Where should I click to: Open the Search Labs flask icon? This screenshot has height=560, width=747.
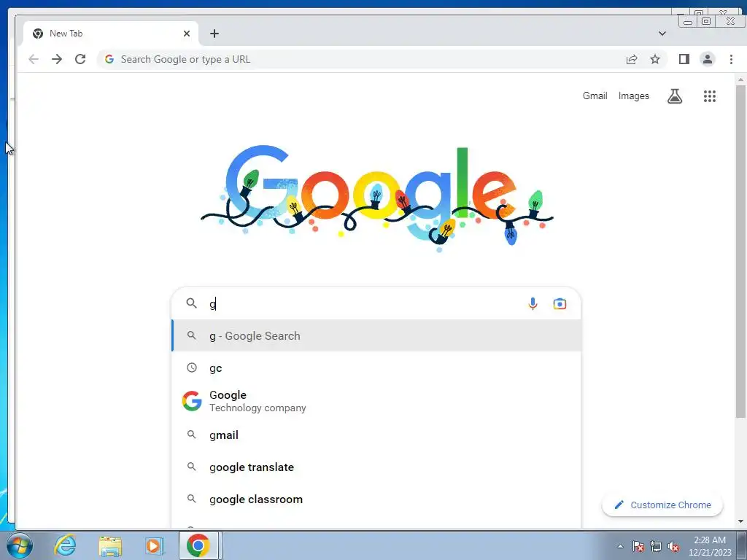coord(675,96)
